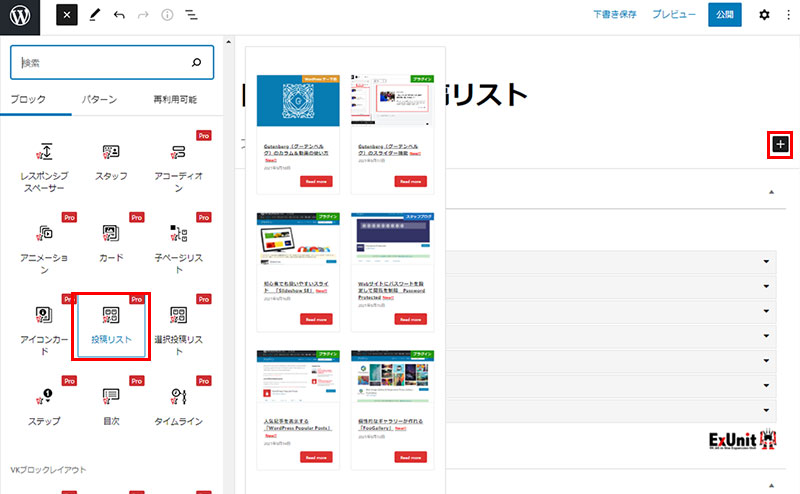Focus the 検索 block search field
The width and height of the screenshot is (800, 494).
pyautogui.click(x=102, y=62)
